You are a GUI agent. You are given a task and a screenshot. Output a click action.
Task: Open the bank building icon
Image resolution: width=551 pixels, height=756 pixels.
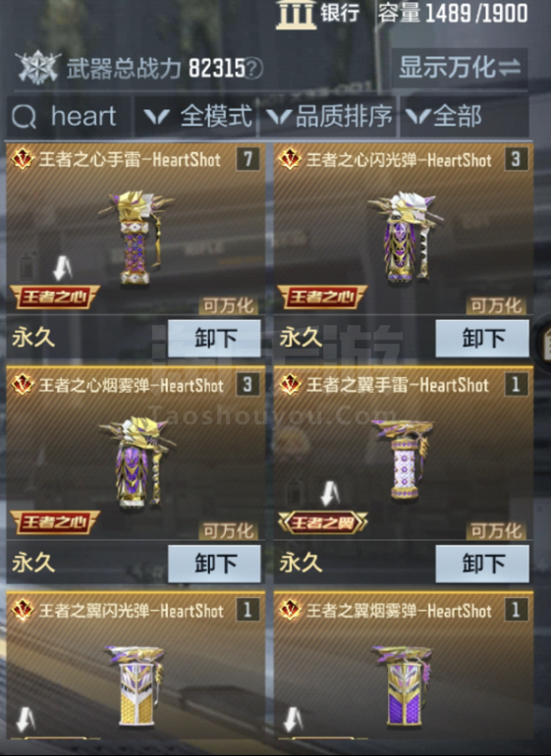(x=296, y=14)
